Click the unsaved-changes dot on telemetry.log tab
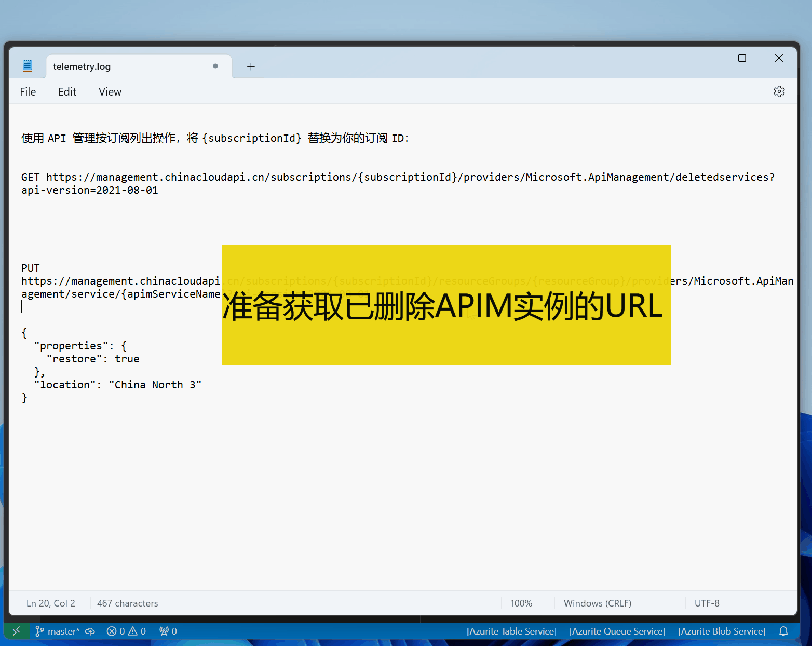 click(215, 66)
